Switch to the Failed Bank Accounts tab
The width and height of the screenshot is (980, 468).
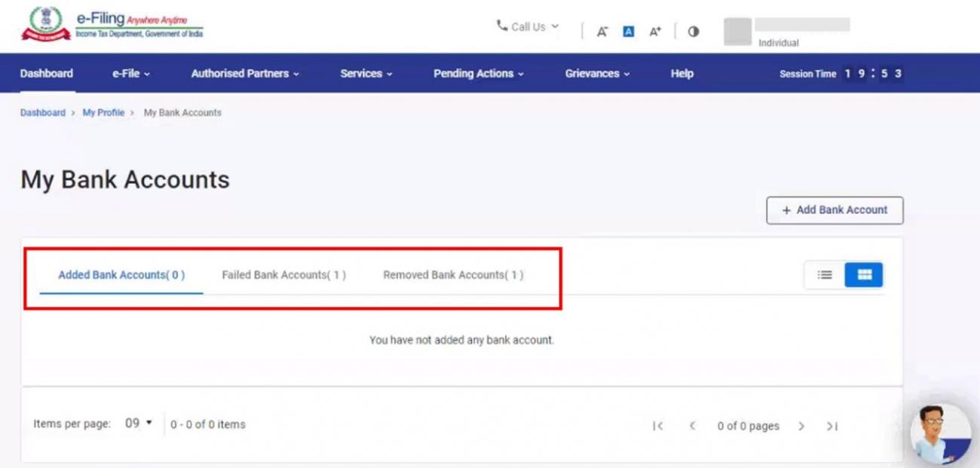[283, 274]
